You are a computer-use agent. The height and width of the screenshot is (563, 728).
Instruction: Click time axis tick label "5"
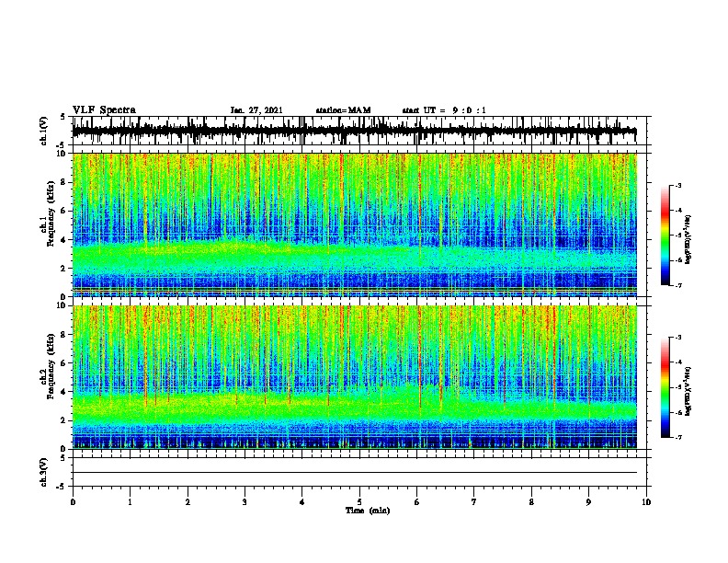[x=359, y=502]
